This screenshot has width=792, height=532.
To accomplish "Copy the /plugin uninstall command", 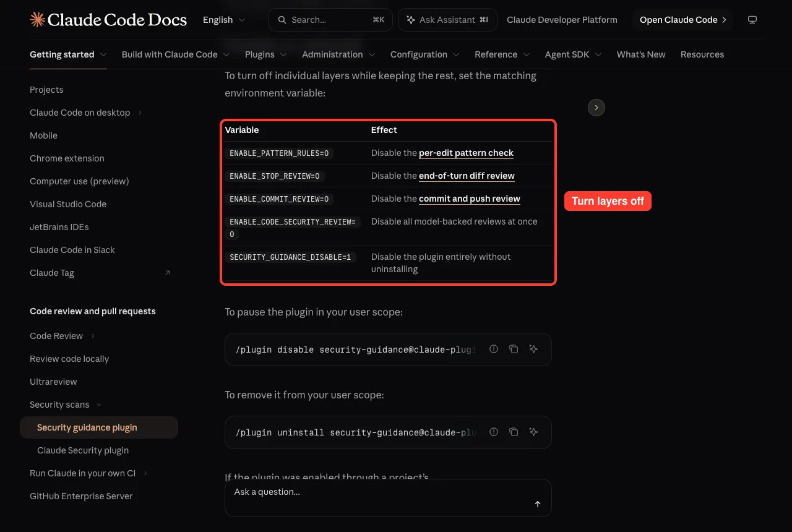I will tap(514, 432).
